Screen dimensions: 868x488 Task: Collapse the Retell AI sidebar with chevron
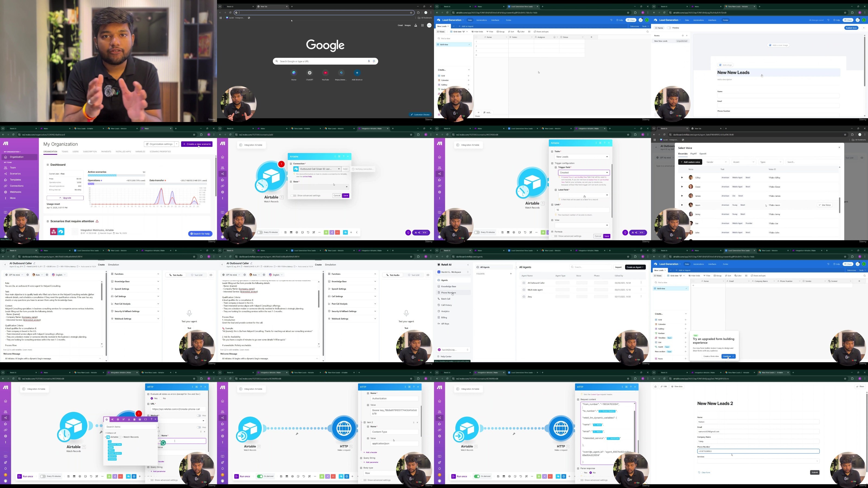tap(468, 265)
